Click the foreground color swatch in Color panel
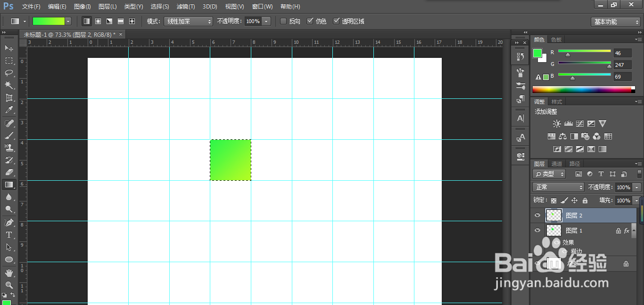 click(x=537, y=53)
